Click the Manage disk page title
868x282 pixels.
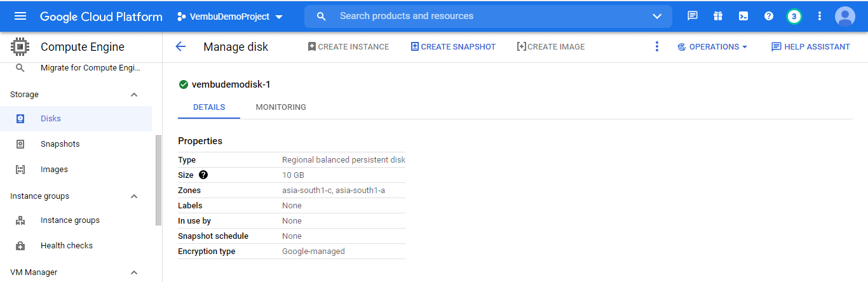(236, 47)
